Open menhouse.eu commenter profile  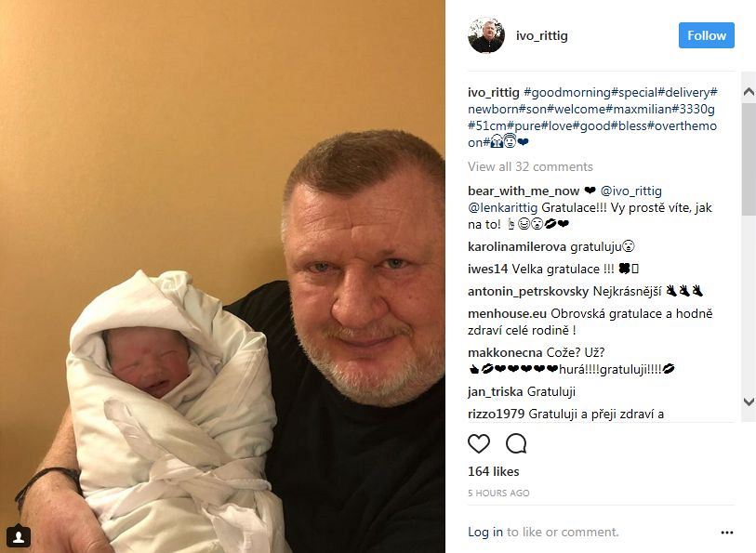tap(507, 314)
